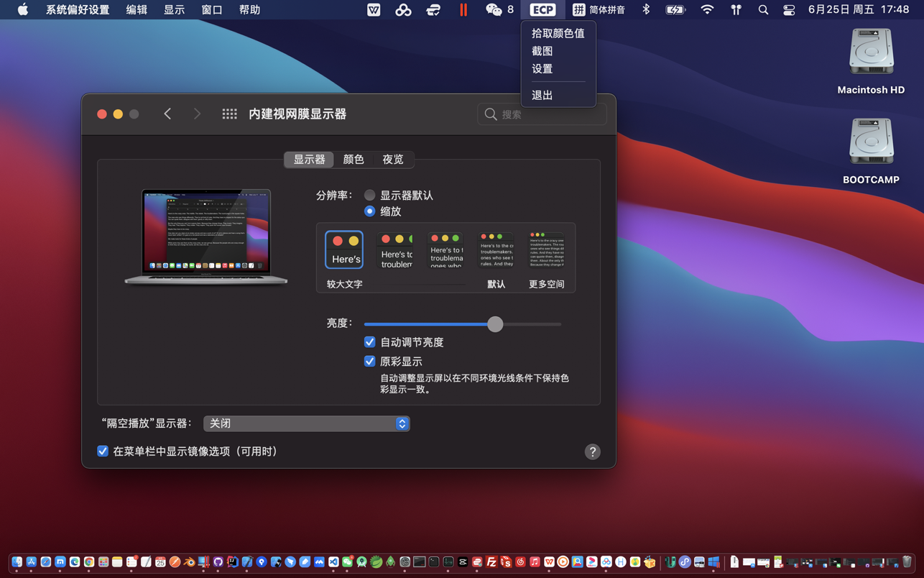Switch to the 显示器 tab
924x578 pixels.
coord(309,160)
